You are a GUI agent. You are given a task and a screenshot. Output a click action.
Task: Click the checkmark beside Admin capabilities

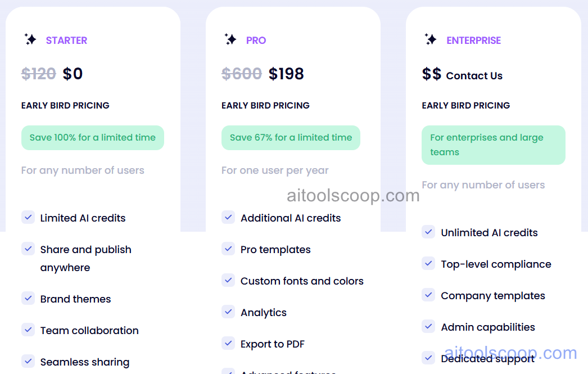coord(428,326)
